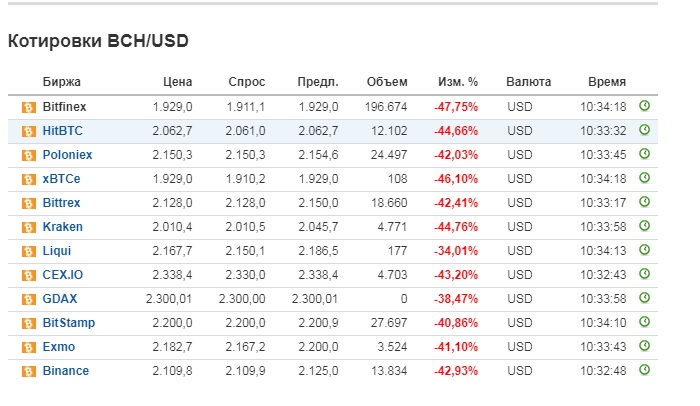Open the Binance exchange link
Screen dimensions: 700x406
tap(66, 371)
